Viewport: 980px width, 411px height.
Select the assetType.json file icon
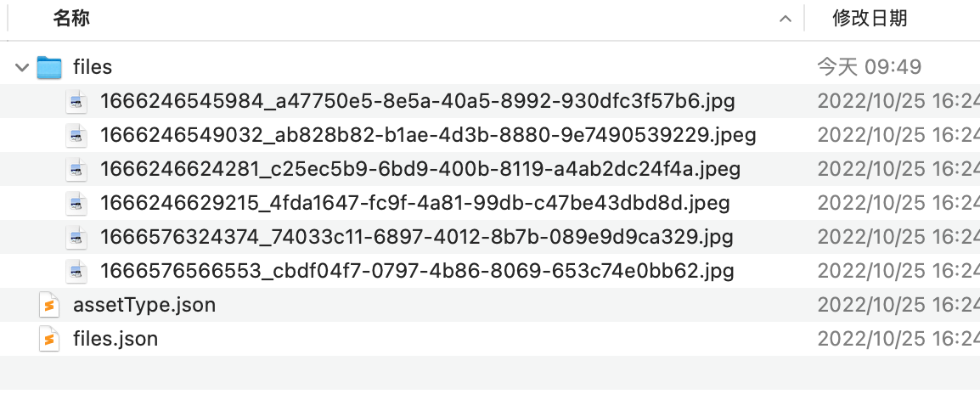(x=48, y=305)
